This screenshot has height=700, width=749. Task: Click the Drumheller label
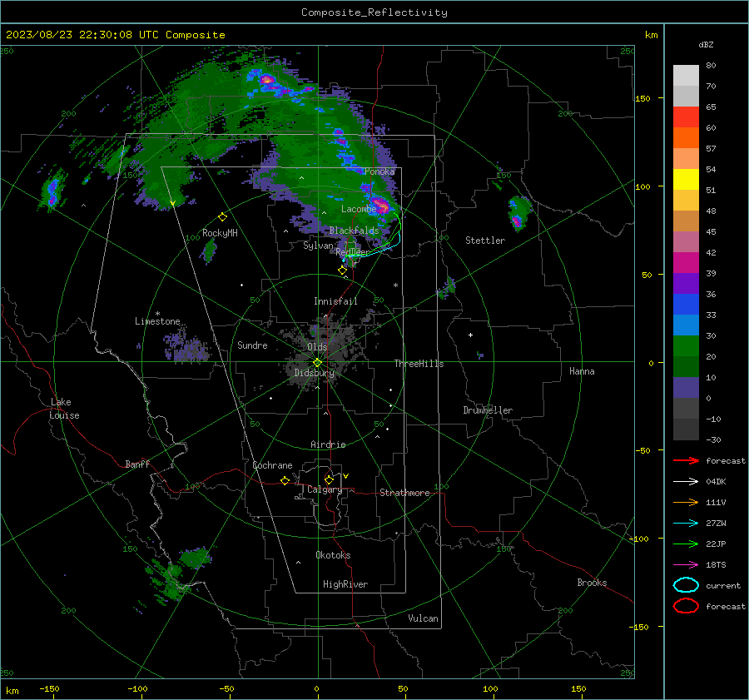click(488, 410)
